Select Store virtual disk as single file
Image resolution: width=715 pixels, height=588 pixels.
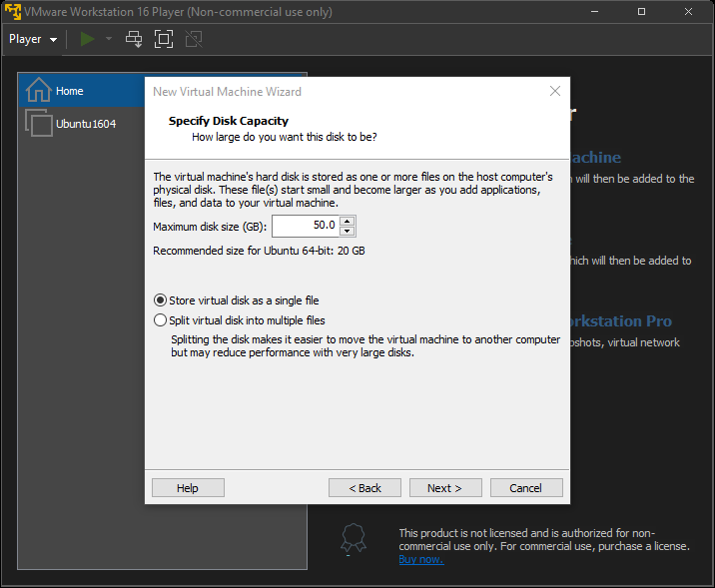237,300
